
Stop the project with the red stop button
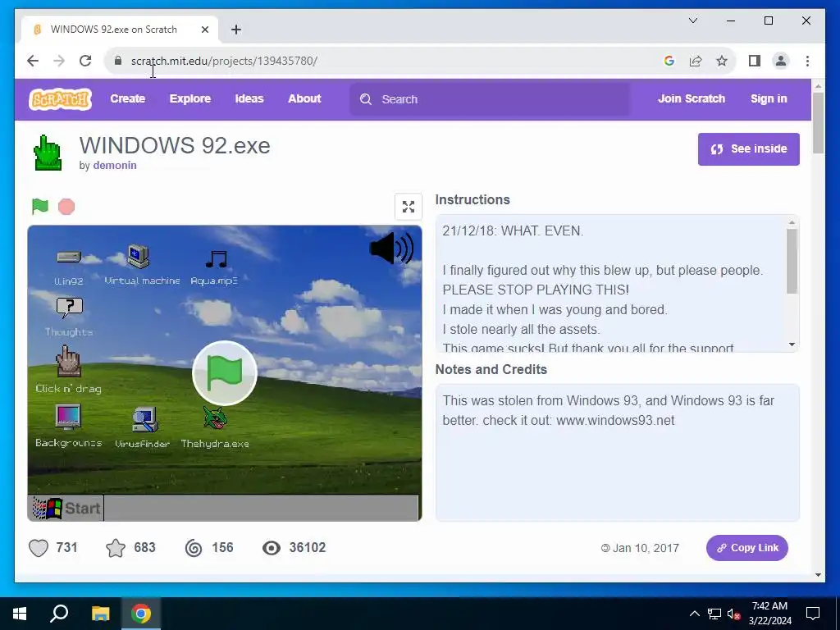coord(66,206)
